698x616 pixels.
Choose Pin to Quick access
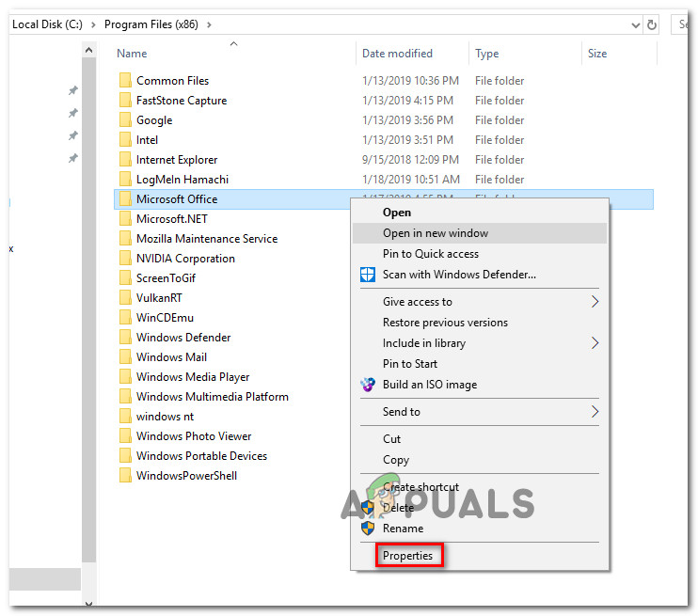[x=480, y=254]
